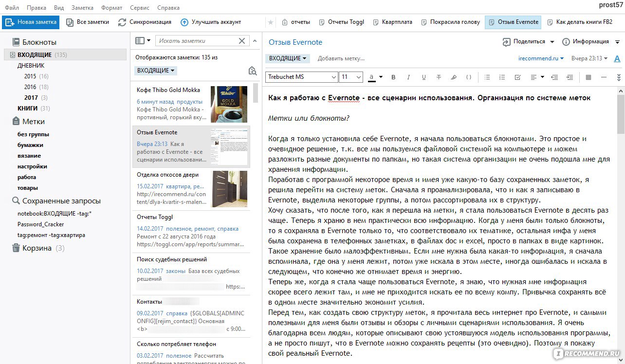
Task: Open Сохраненные запросы section
Action: [56, 201]
